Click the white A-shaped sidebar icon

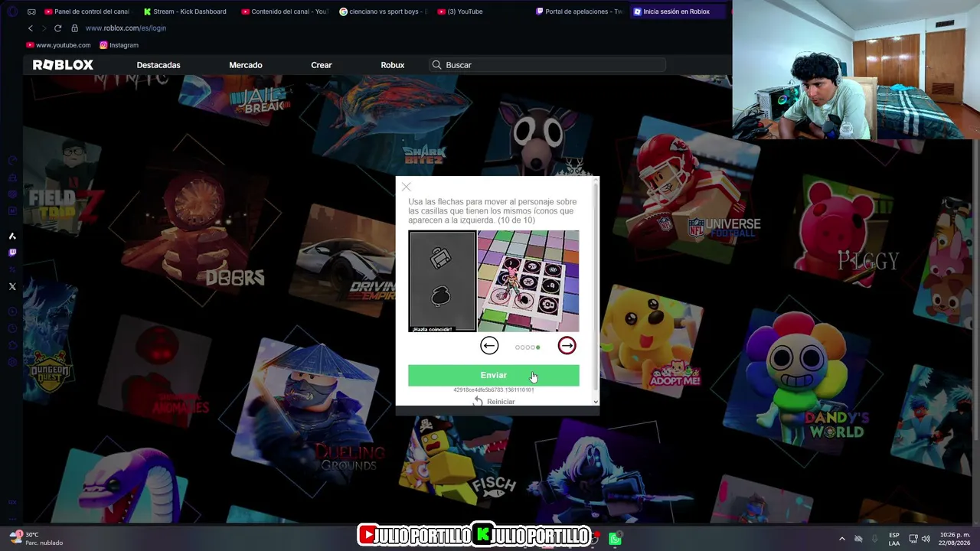tap(12, 236)
